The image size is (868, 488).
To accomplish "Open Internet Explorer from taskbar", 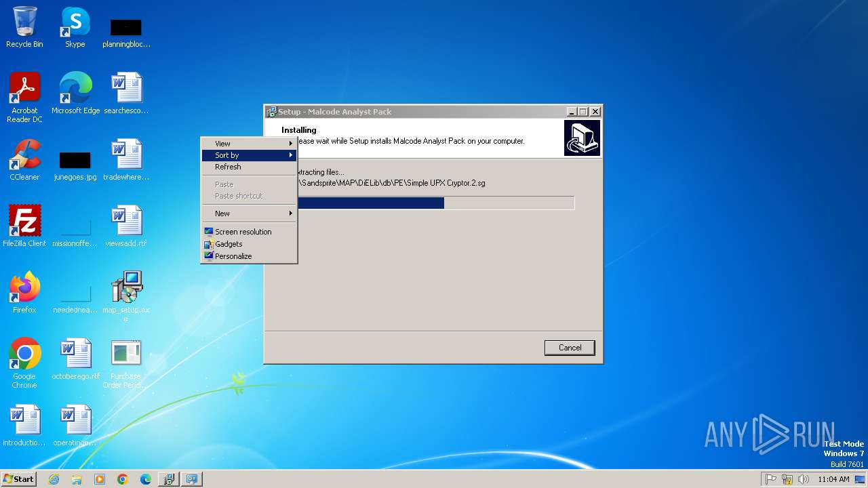I will pyautogui.click(x=54, y=479).
